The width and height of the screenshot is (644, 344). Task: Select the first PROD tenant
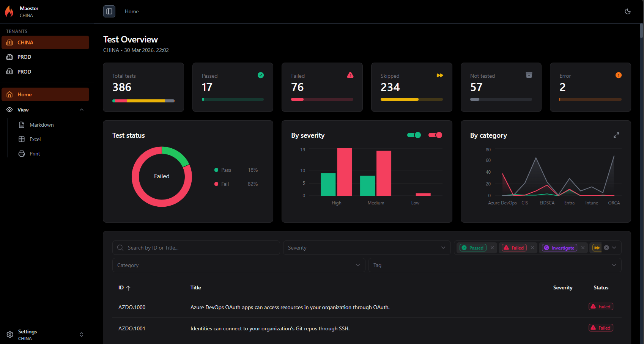point(24,57)
